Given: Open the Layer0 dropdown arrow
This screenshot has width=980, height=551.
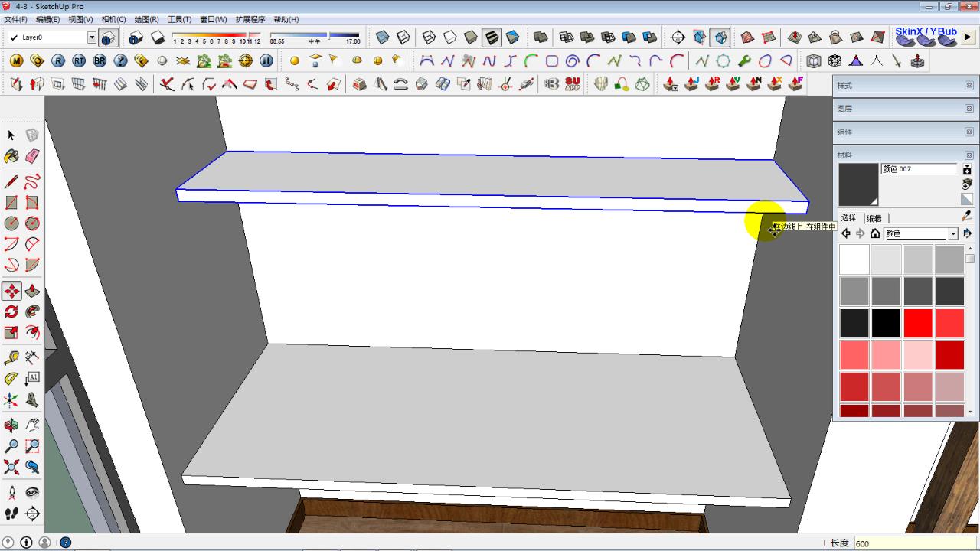Looking at the screenshot, I should coord(92,37).
